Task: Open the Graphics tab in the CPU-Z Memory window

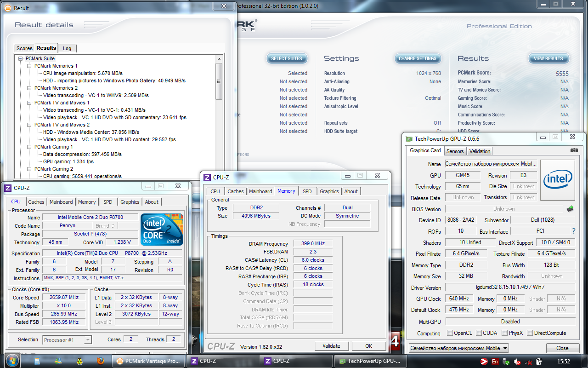Action: [x=329, y=191]
